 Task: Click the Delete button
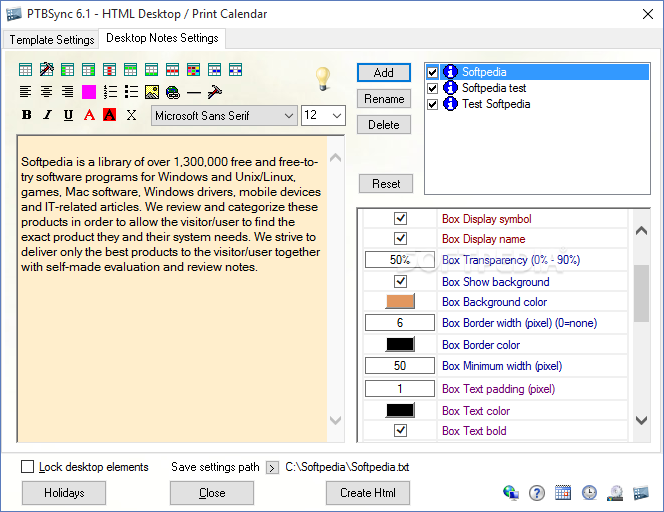point(384,125)
